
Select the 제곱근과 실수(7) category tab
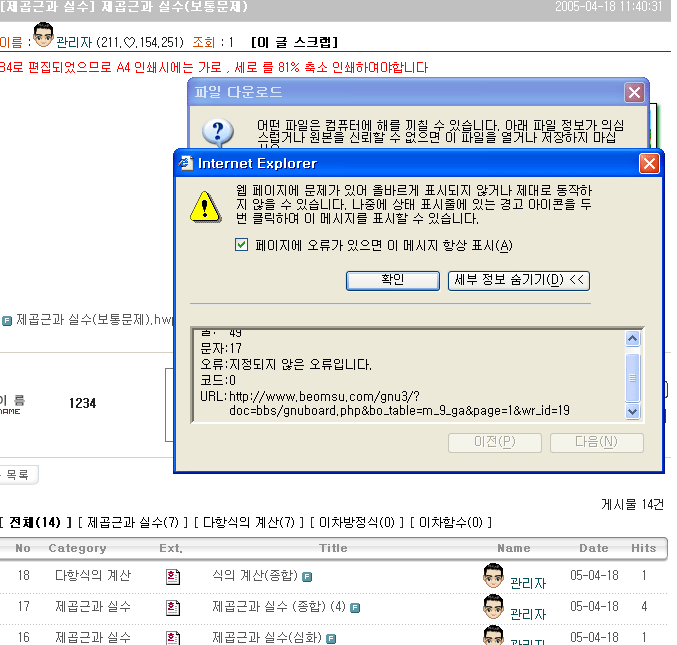coord(133,522)
